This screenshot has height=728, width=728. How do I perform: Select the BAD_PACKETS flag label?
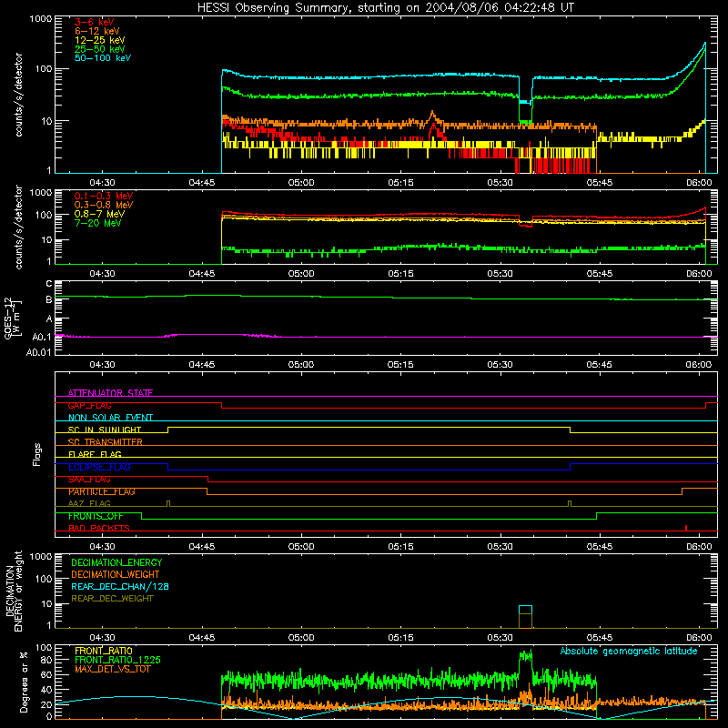click(x=99, y=528)
